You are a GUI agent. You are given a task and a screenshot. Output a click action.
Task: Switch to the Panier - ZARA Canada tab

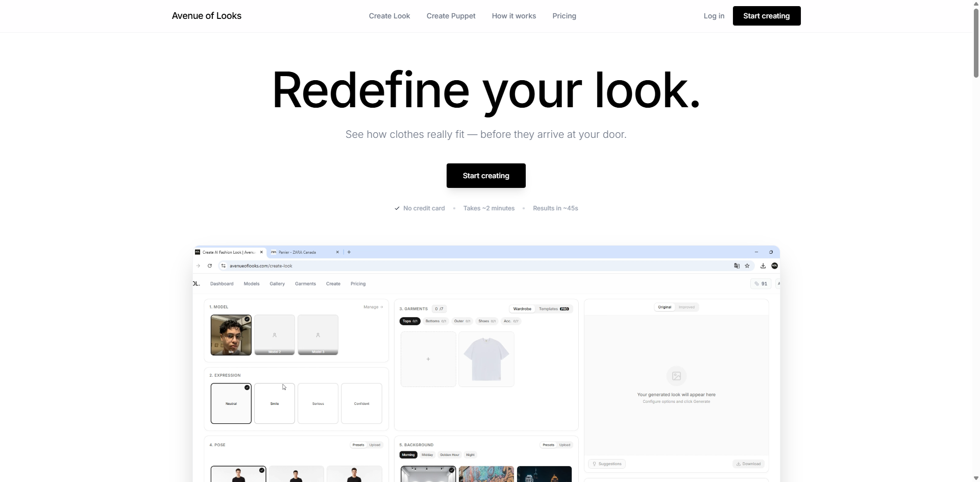tap(301, 252)
